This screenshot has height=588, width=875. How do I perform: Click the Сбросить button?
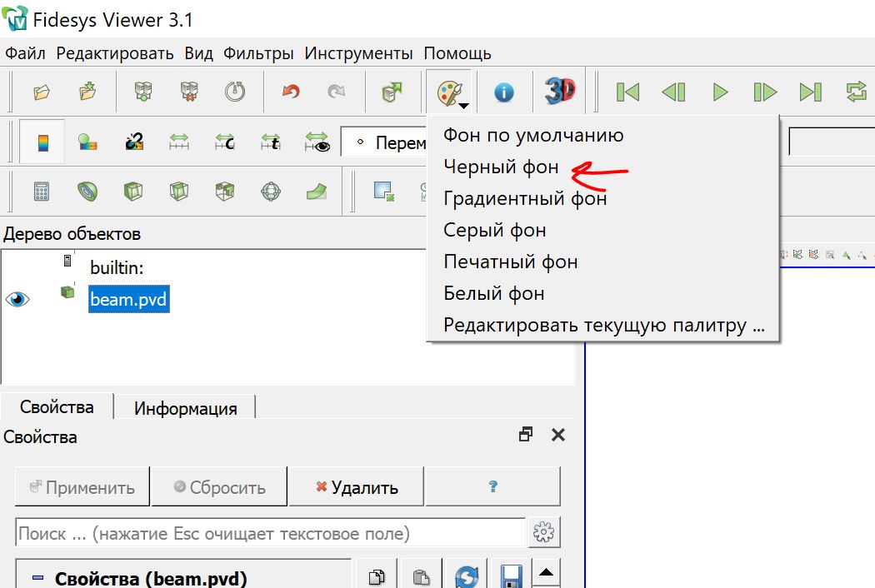(219, 487)
